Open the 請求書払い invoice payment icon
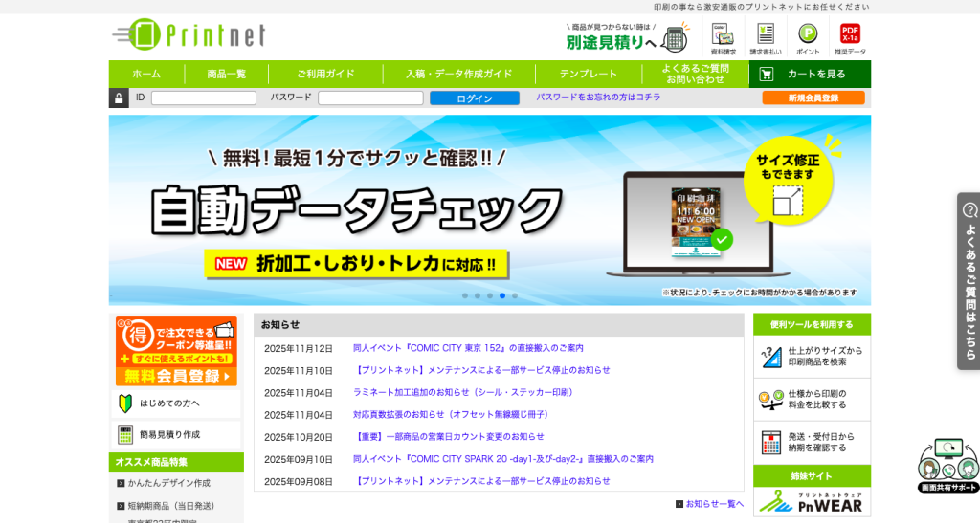 [x=765, y=38]
